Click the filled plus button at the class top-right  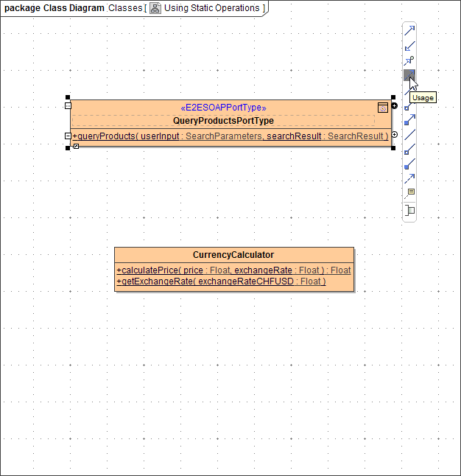(x=395, y=106)
